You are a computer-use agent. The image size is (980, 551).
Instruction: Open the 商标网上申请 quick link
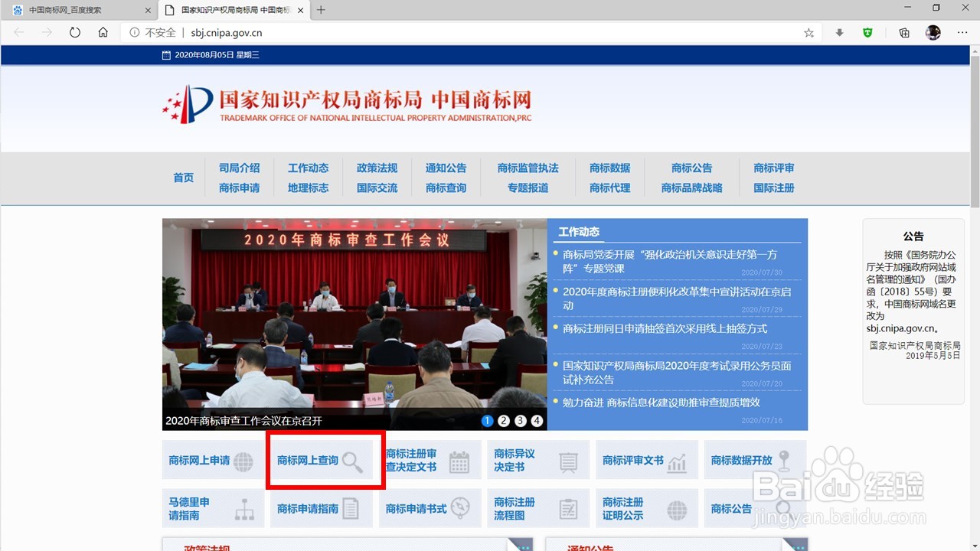211,461
